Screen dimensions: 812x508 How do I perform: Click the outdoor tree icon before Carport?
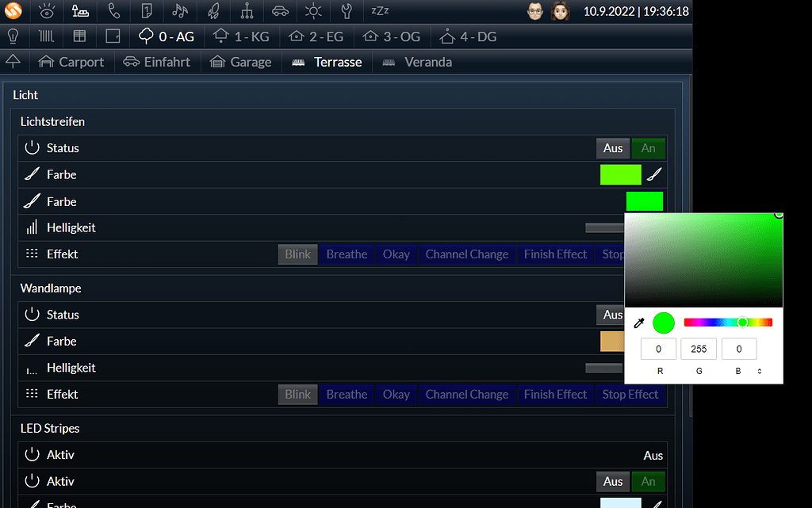coord(13,62)
